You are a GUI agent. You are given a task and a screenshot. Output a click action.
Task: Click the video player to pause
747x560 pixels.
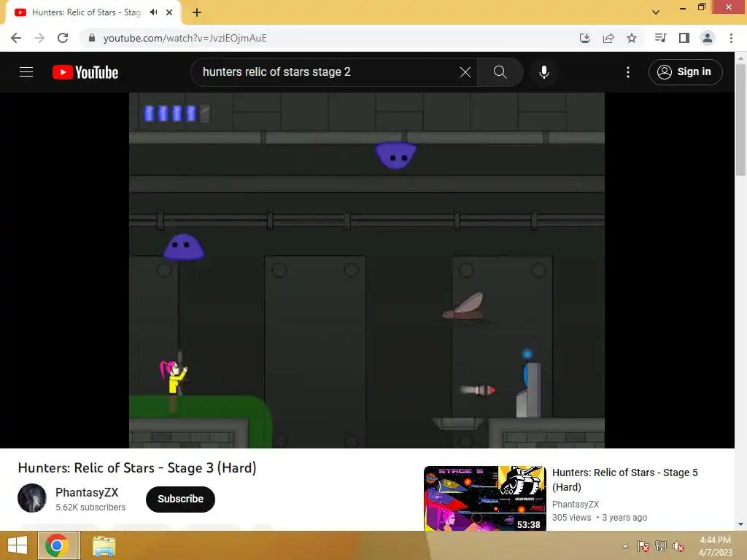[367, 270]
